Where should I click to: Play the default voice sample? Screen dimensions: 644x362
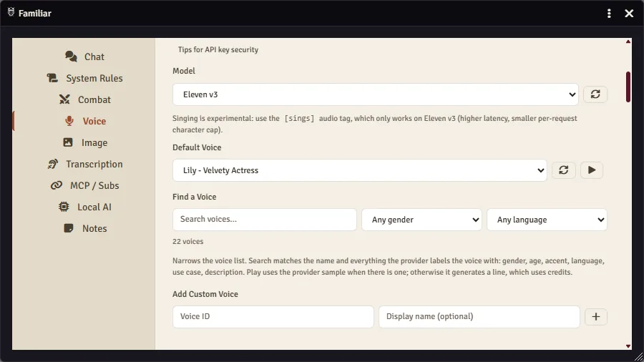592,170
